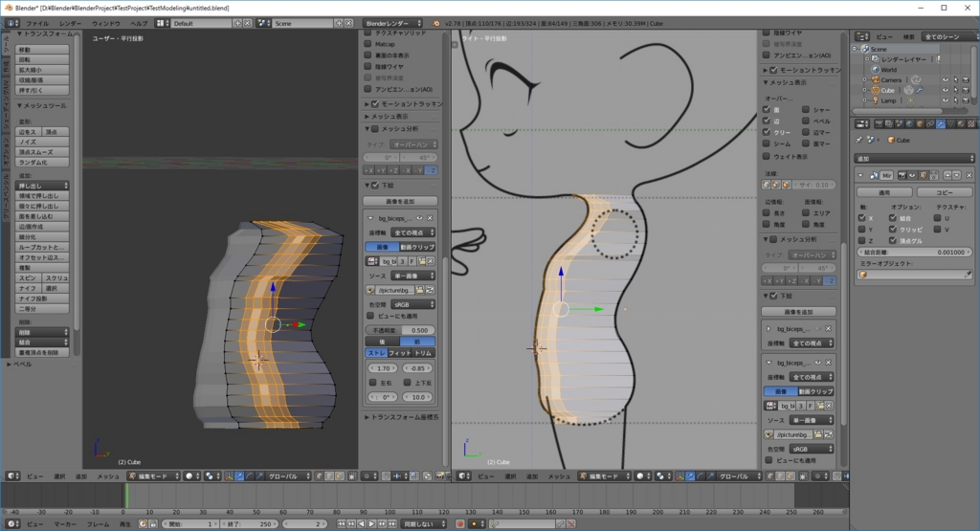The width and height of the screenshot is (980, 531).
Task: Enable the mirror U texture checkbox
Action: tap(938, 218)
